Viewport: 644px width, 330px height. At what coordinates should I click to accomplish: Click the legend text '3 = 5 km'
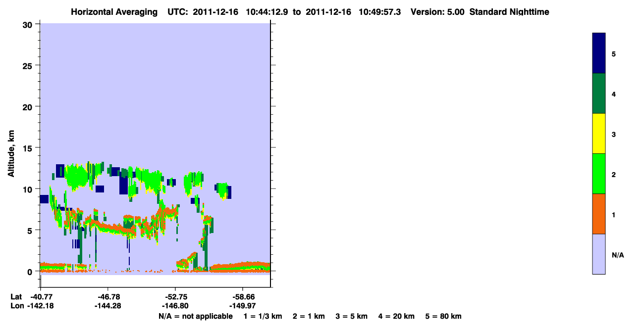(352, 316)
